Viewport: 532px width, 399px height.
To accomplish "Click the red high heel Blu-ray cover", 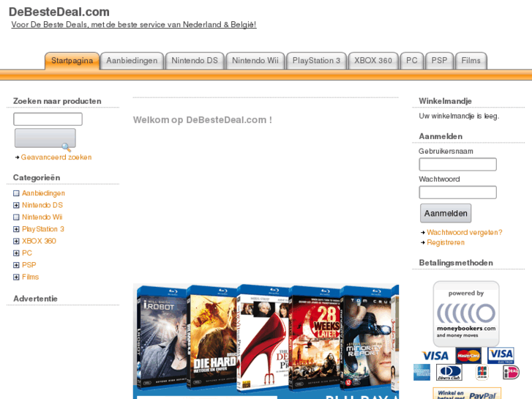I will 263,338.
